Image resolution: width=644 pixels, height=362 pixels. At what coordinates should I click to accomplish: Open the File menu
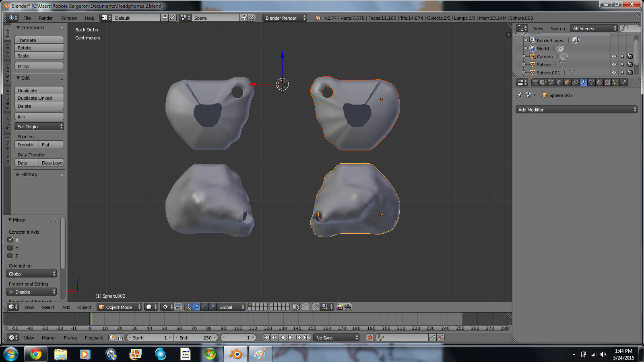pyautogui.click(x=27, y=18)
